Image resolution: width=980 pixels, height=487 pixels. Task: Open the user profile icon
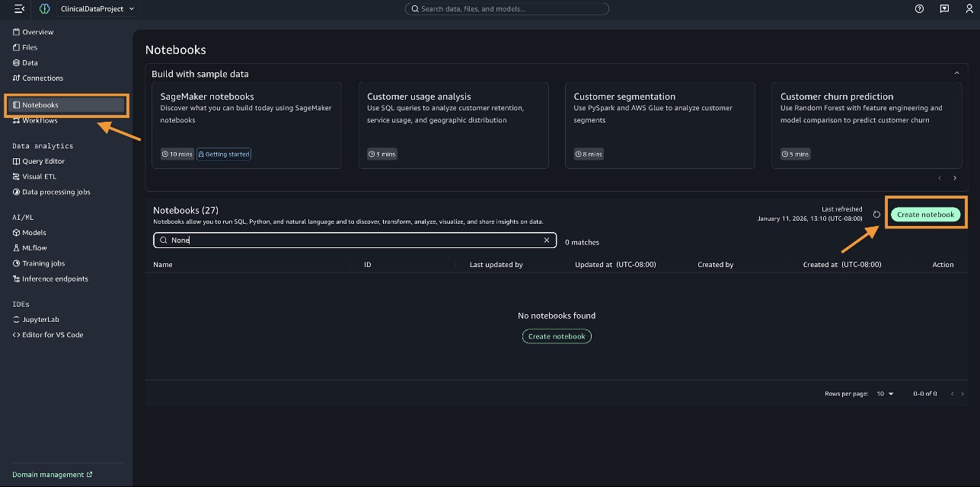969,9
